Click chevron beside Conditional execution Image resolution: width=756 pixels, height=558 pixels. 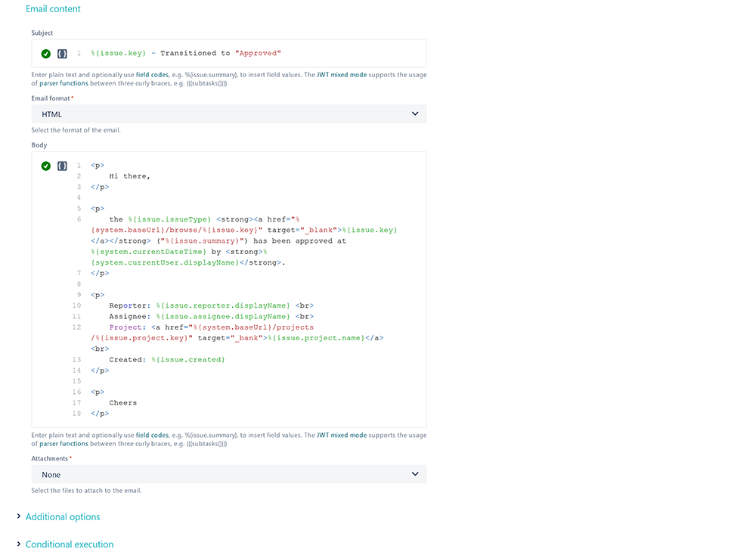(19, 544)
